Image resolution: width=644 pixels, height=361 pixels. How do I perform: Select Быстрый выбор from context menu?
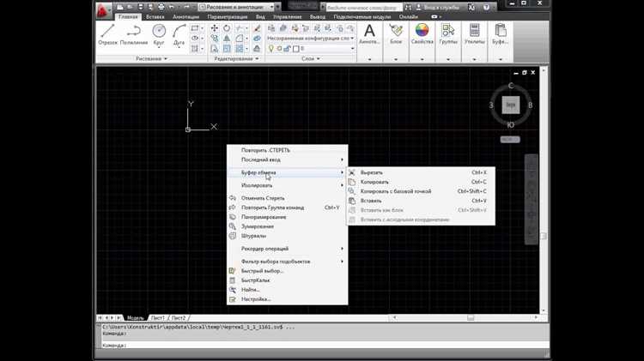pos(262,271)
